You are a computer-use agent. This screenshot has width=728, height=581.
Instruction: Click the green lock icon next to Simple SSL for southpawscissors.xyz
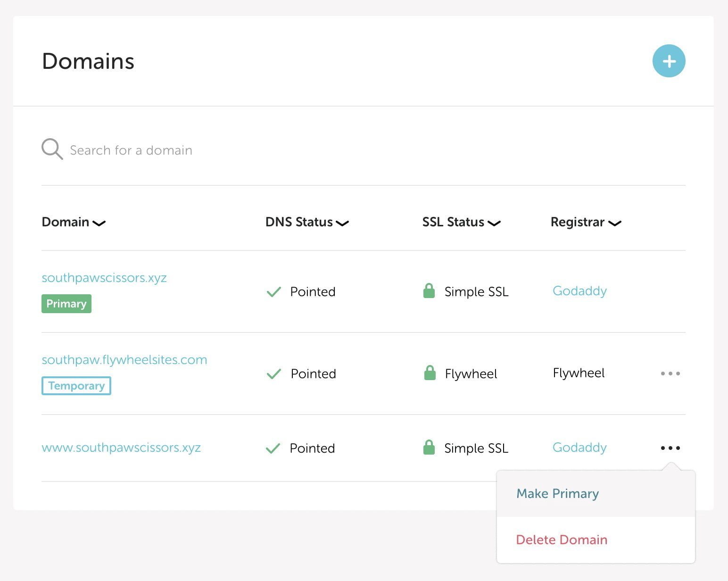coord(429,291)
